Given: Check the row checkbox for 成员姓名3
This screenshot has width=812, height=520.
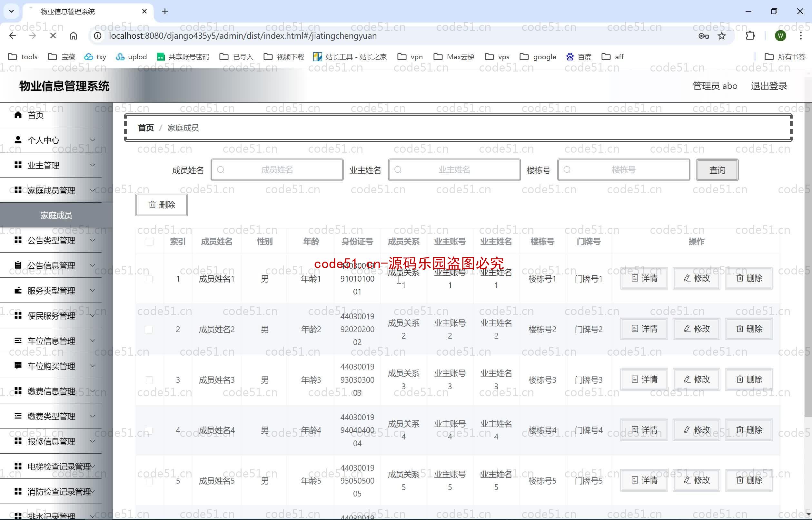Looking at the screenshot, I should (x=149, y=380).
